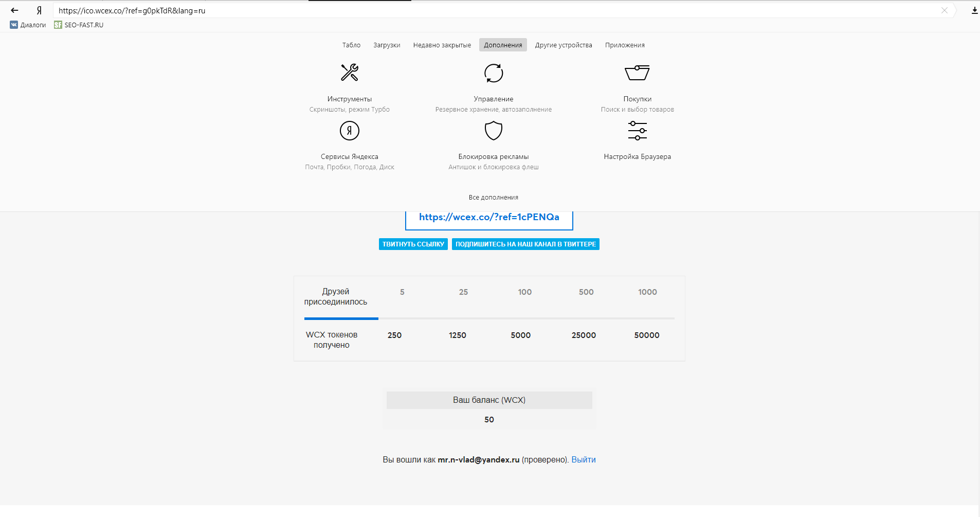Open the Инструменты wrench and screwdriver icon

[x=350, y=73]
